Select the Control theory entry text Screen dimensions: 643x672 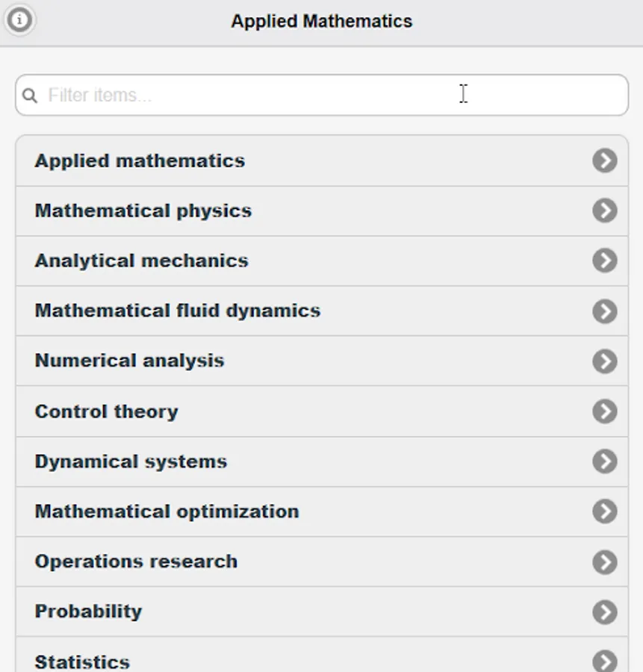coord(106,412)
